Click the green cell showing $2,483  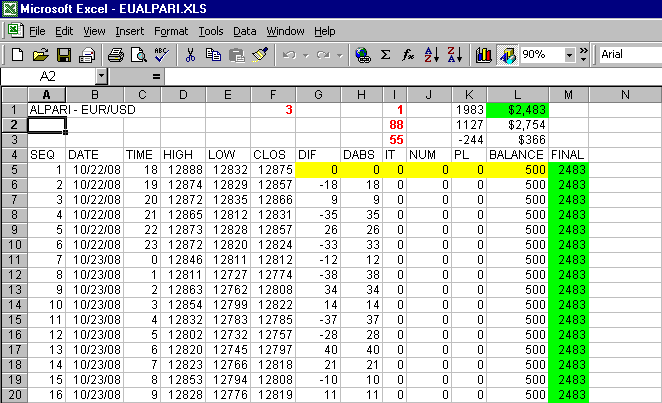click(x=519, y=109)
